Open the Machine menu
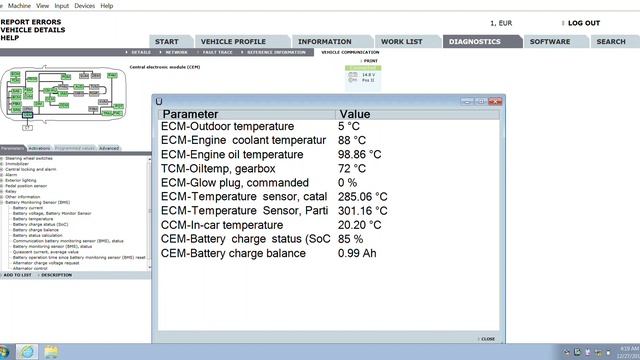640x360 pixels. coord(19,6)
